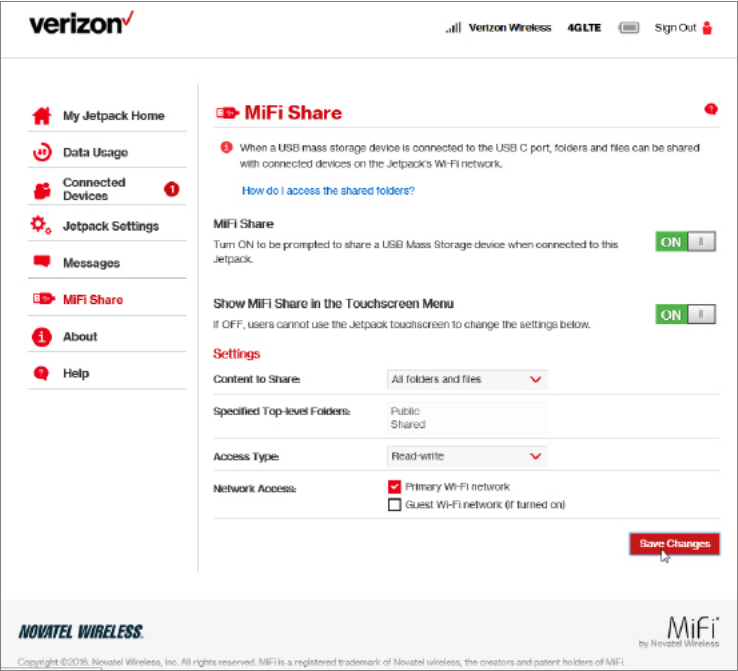Viewport: 738px width, 671px height.
Task: Select 'Shared' in the folders list
Action: pyautogui.click(x=408, y=424)
